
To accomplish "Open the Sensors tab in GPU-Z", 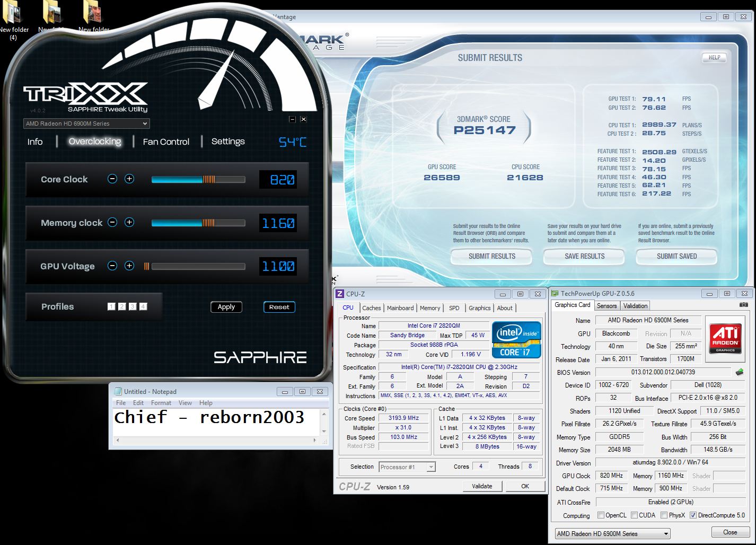I will pyautogui.click(x=606, y=306).
